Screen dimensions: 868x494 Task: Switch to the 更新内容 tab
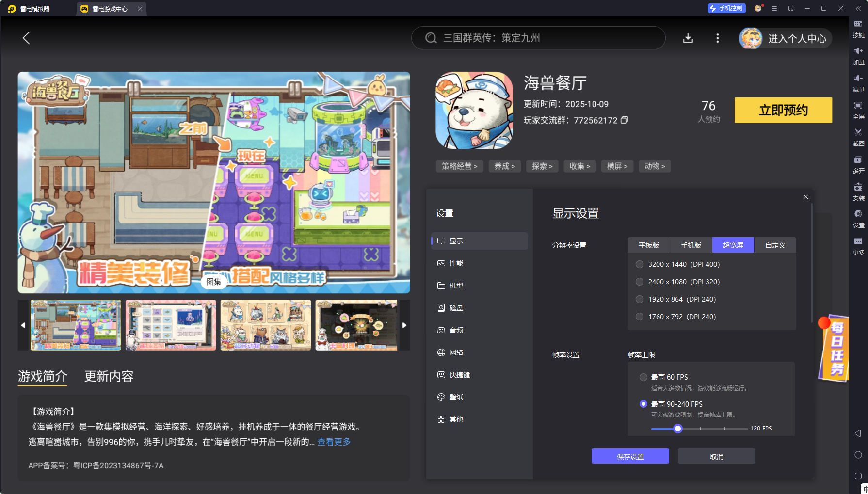pyautogui.click(x=109, y=376)
